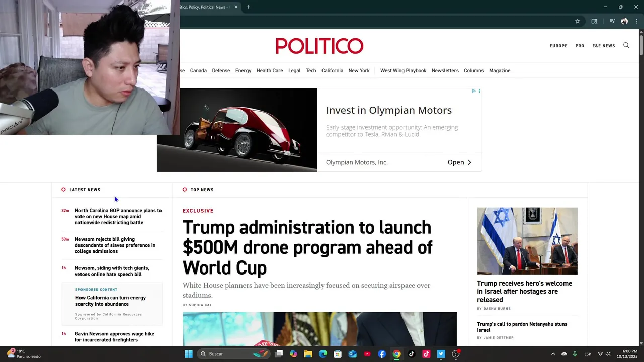This screenshot has height=362, width=644.
Task: Open Trump receives hero's welcome in Israel story
Action: [525, 292]
